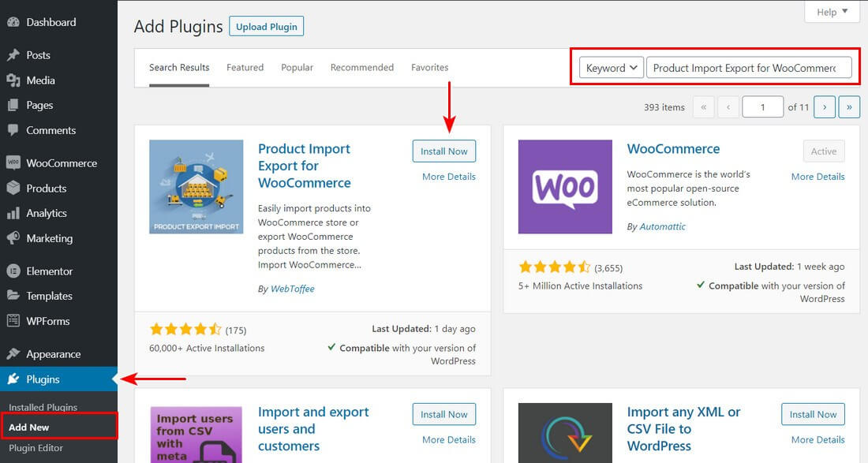This screenshot has width=868, height=463.
Task: Click the Upload Plugin button
Action: (x=266, y=27)
